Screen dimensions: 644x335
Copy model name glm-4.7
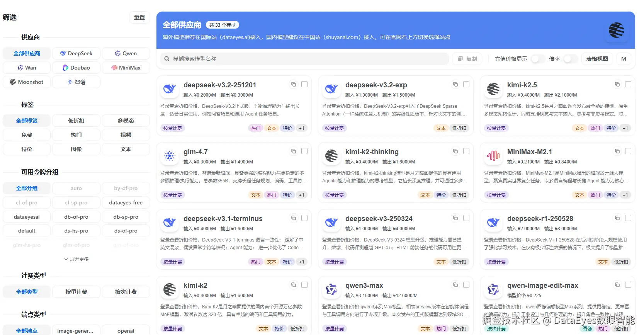click(294, 151)
